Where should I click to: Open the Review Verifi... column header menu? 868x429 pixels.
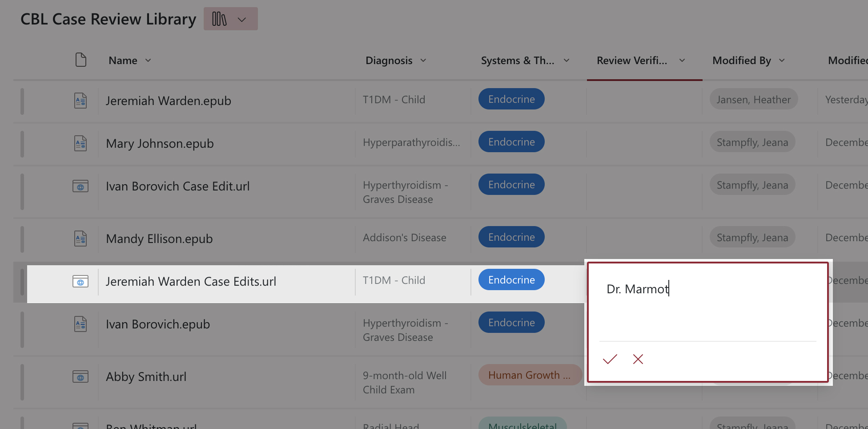click(x=682, y=61)
